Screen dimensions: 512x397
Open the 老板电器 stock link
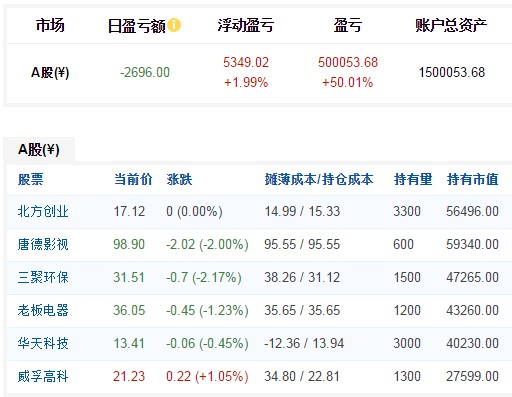click(x=43, y=310)
